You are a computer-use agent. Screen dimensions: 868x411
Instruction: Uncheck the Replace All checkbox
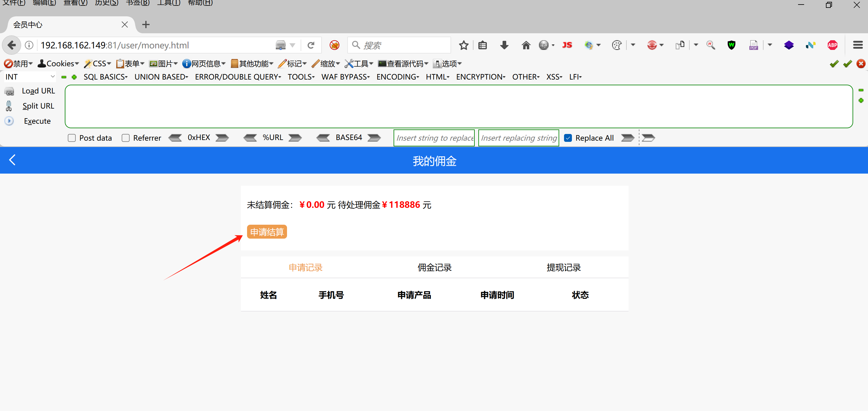pyautogui.click(x=568, y=138)
